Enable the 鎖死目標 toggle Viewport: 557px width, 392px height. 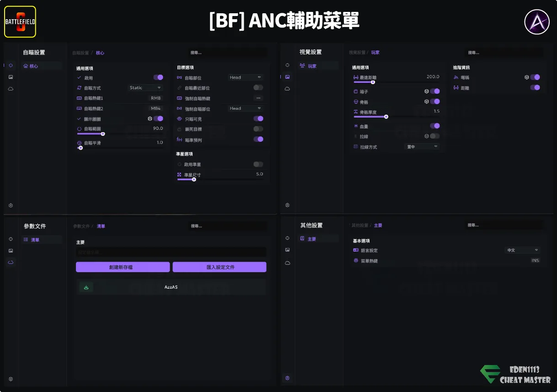tap(258, 129)
